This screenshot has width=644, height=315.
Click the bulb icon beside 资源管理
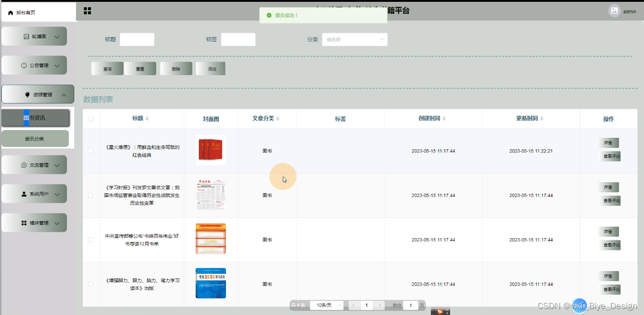(x=27, y=95)
